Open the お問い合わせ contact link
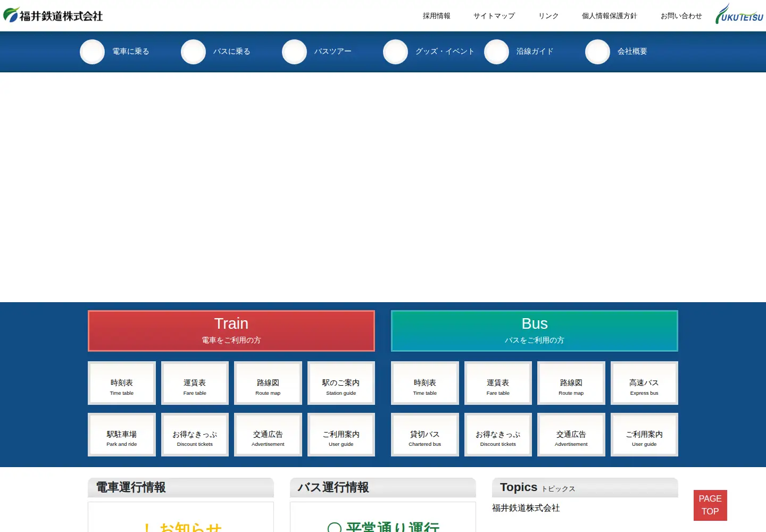766x532 pixels. tap(681, 16)
